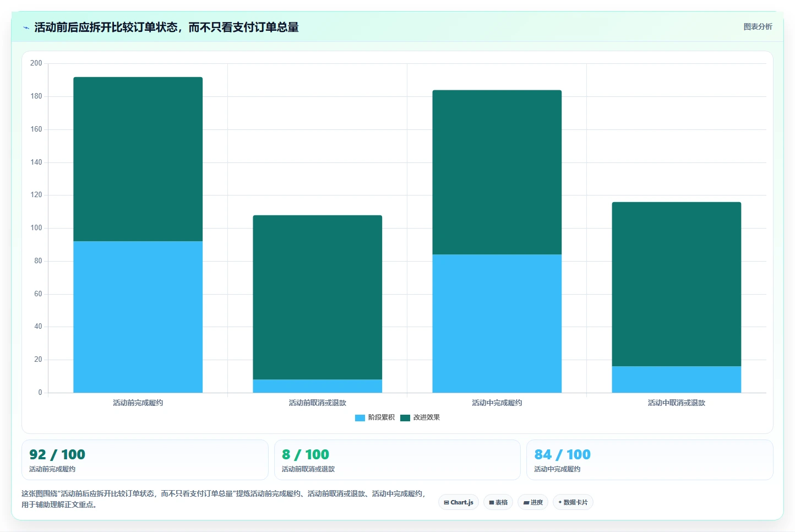This screenshot has width=795, height=532.
Task: Click the 活动中完成履约 x-axis label
Action: 497,403
